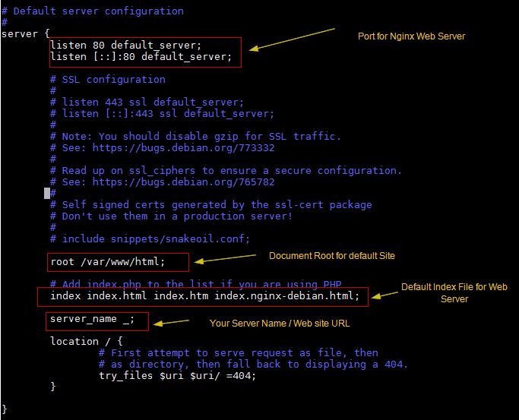The height and width of the screenshot is (420, 519).
Task: Click the 'server_name _;' directive
Action: (92, 320)
